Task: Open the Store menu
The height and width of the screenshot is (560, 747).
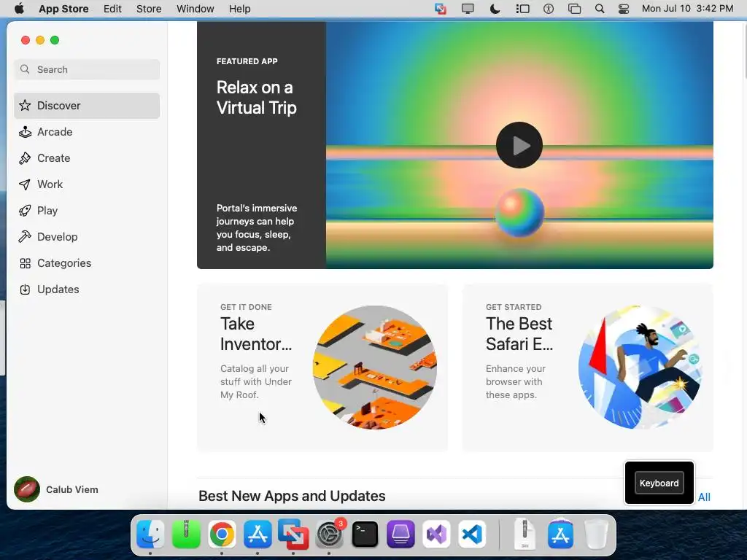Action: pyautogui.click(x=149, y=9)
